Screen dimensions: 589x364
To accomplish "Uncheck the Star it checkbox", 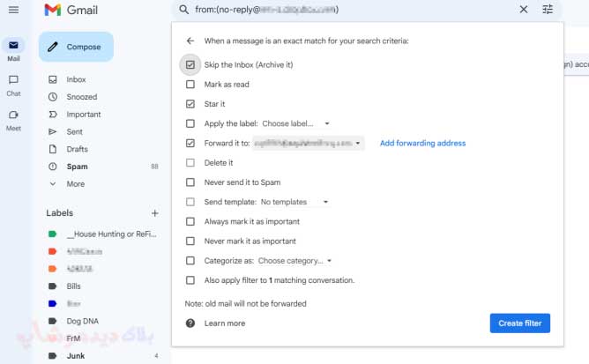I will pyautogui.click(x=190, y=104).
